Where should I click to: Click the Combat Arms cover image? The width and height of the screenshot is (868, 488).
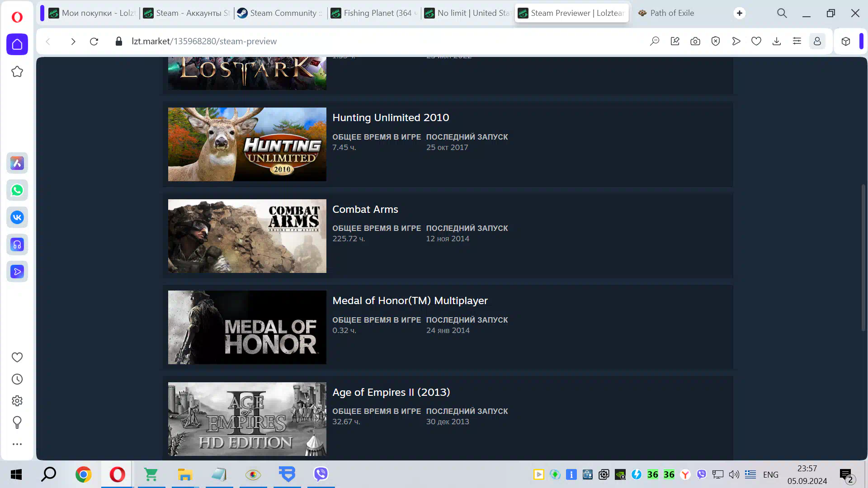point(247,236)
